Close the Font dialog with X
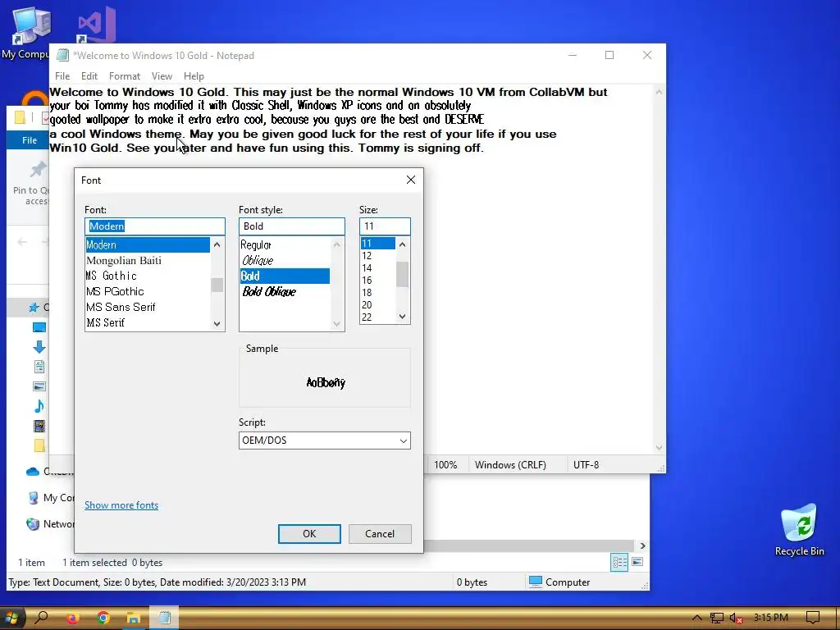This screenshot has width=840, height=630. point(411,180)
